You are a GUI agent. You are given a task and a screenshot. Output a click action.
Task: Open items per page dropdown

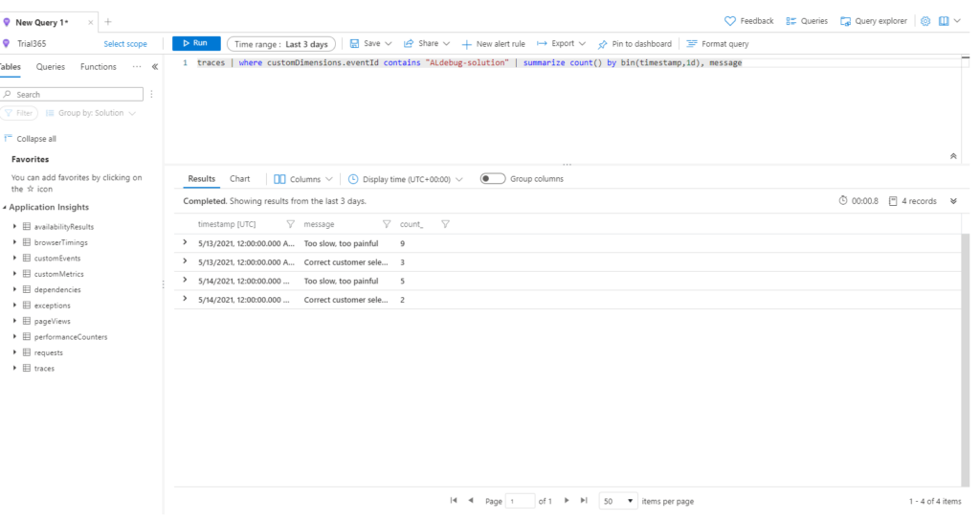pyautogui.click(x=617, y=501)
